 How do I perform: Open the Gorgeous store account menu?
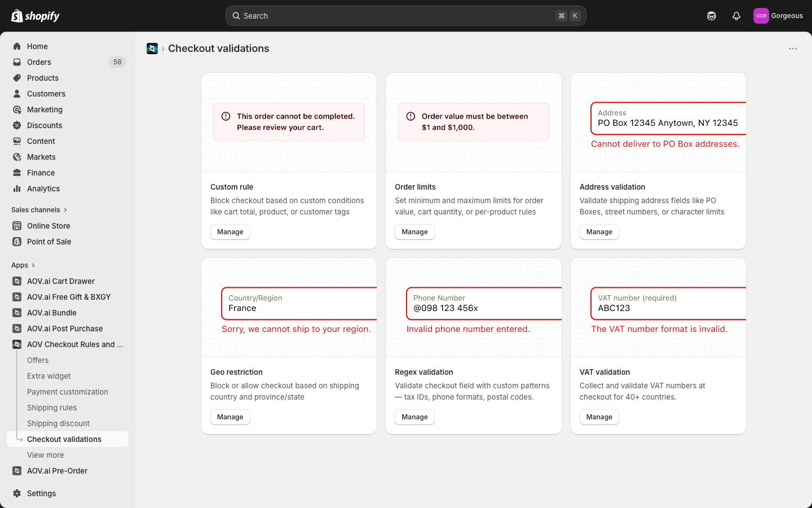[x=778, y=16]
